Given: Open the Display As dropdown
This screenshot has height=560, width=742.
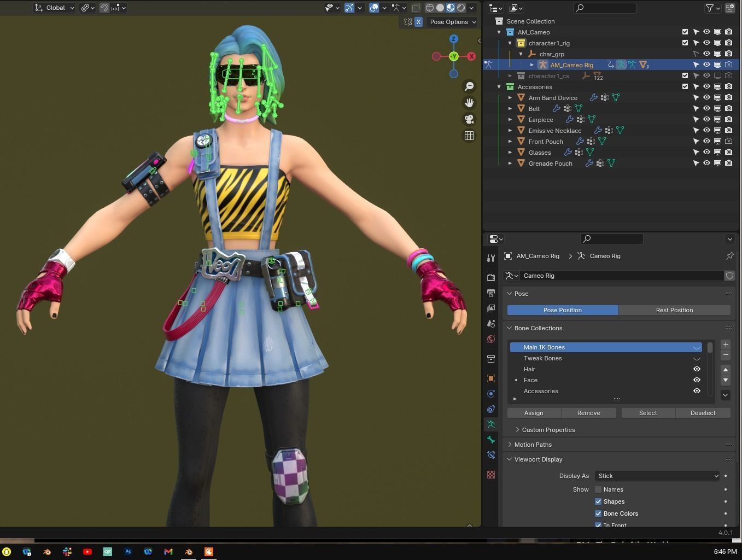Looking at the screenshot, I should pos(657,476).
